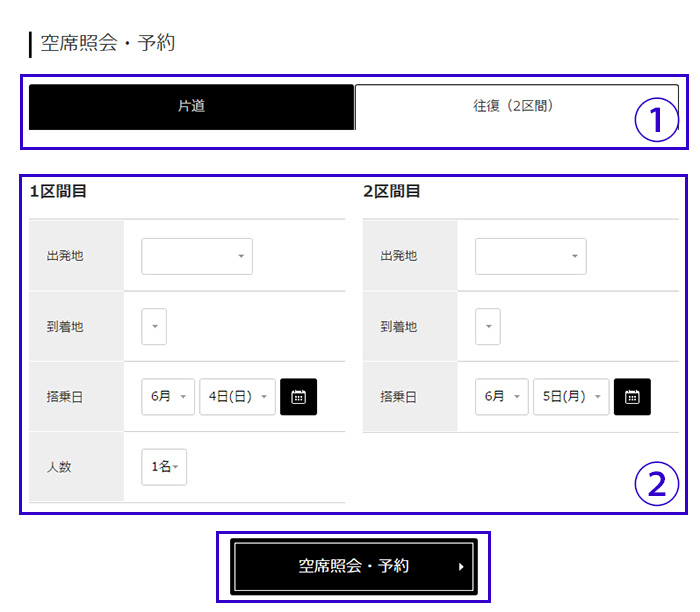Open the calendar picker for 1区間目
The height and width of the screenshot is (612, 700).
pos(298,397)
